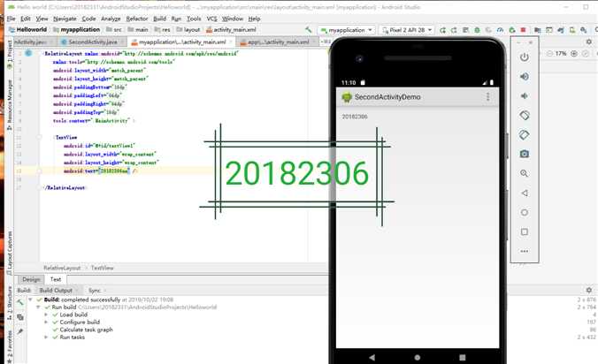Open the Build menu
Image resolution: width=598 pixels, height=364 pixels.
[159, 19]
